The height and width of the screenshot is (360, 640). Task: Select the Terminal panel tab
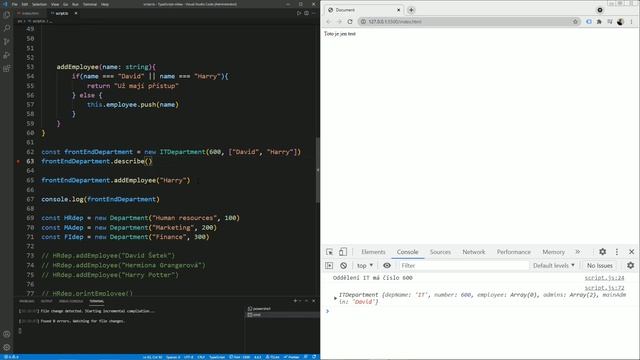(97, 301)
